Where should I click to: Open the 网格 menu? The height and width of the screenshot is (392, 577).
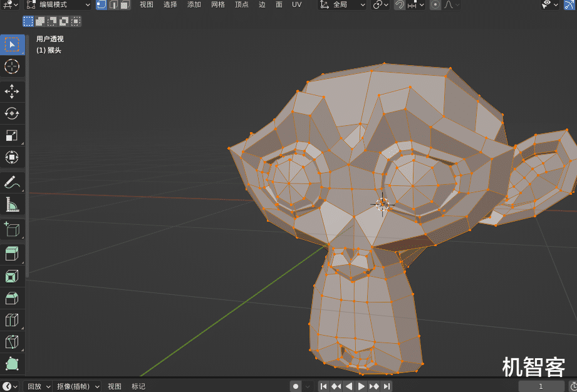(x=217, y=5)
